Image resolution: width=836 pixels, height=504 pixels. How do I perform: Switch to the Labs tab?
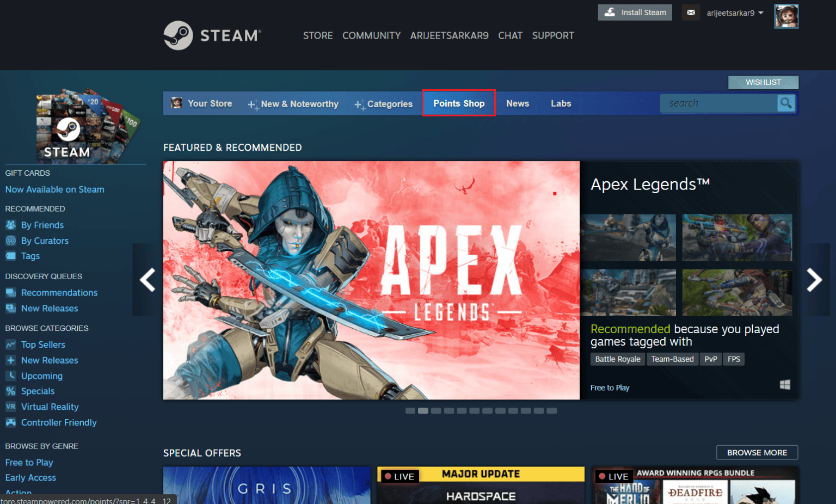[561, 103]
